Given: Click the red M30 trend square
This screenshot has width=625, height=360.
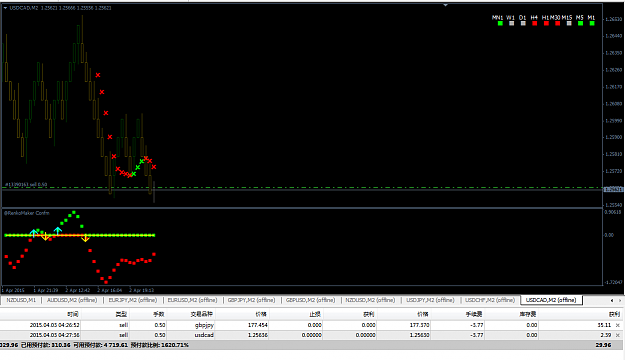Looking at the screenshot, I should point(558,24).
